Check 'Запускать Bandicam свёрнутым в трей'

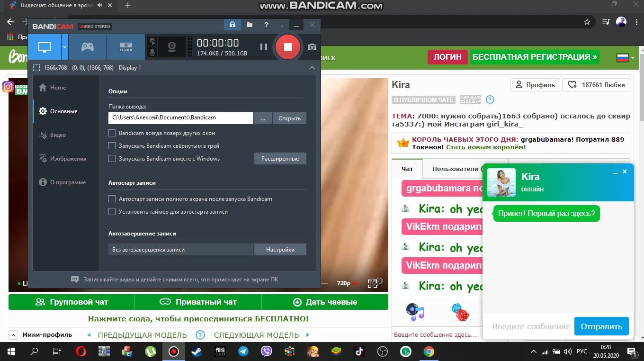tap(112, 146)
